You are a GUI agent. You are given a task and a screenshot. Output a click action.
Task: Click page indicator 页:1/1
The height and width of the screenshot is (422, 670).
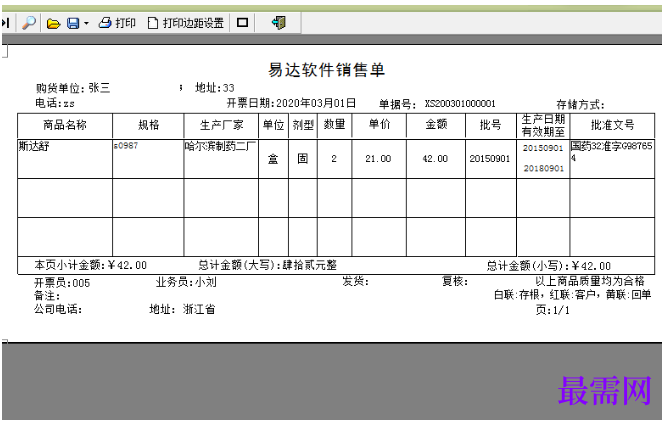click(x=552, y=310)
